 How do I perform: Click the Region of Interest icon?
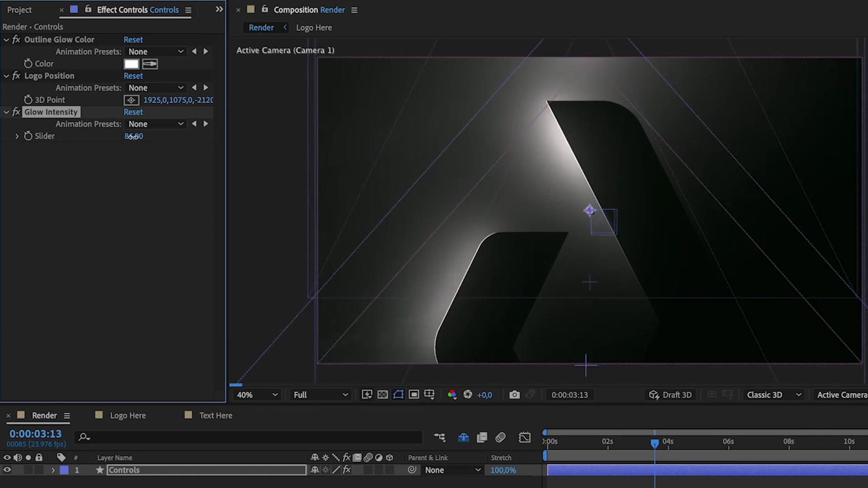tap(414, 394)
